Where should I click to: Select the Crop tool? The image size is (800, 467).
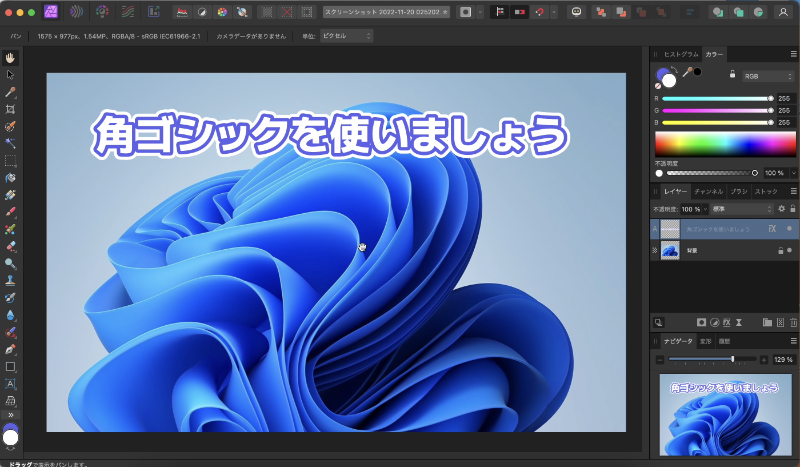10,109
